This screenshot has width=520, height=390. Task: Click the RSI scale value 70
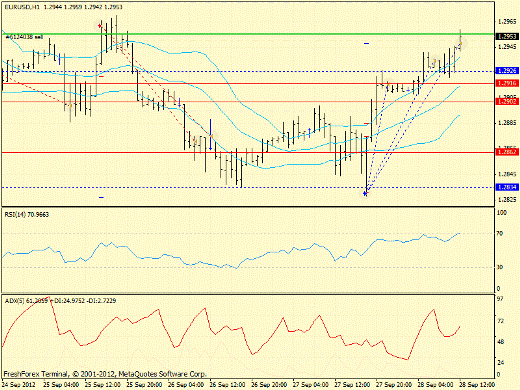coord(500,234)
